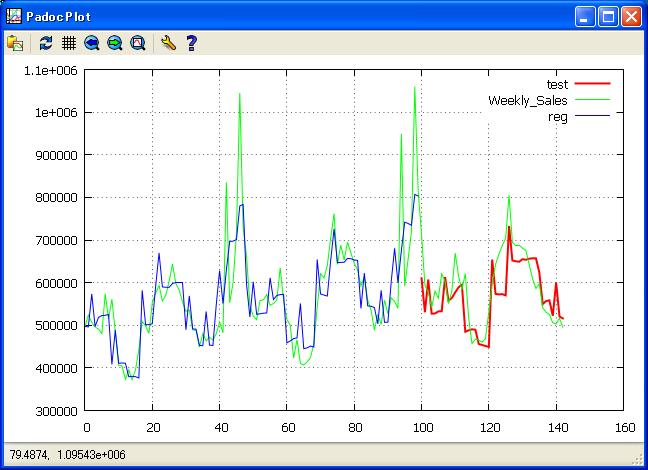Viewport: 648px width, 470px height.
Task: Click the resize grip in window corner
Action: click(x=639, y=461)
